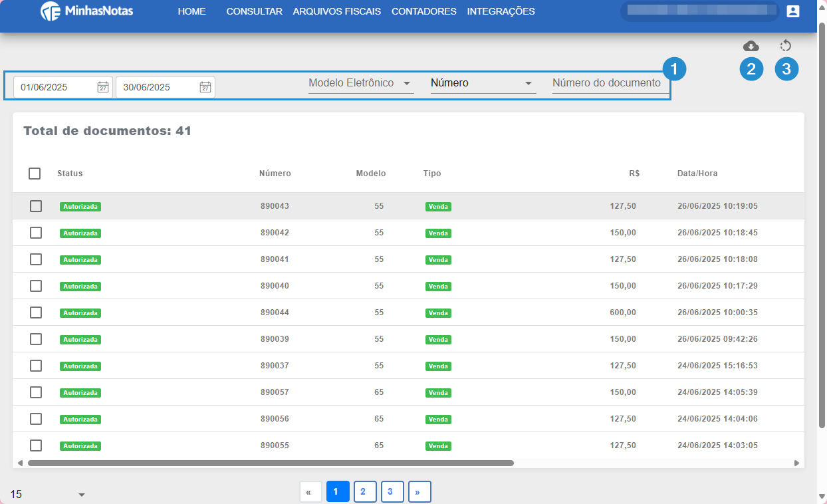Open the user account icon
Screen dimensions: 827x504
point(792,11)
